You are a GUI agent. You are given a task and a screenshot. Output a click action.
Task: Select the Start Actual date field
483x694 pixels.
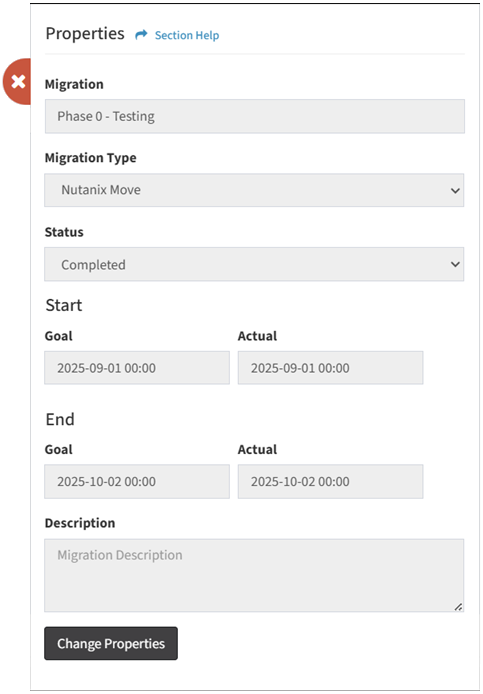330,368
